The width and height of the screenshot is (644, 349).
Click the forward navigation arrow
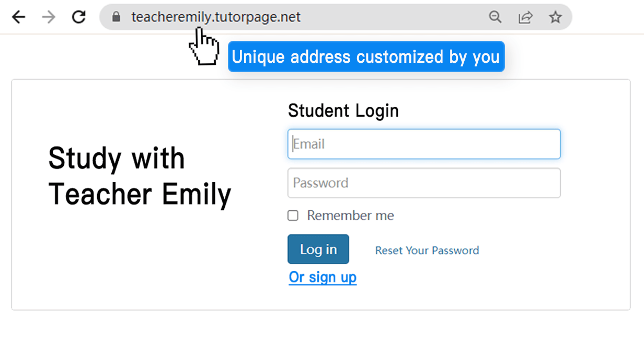pyautogui.click(x=48, y=16)
